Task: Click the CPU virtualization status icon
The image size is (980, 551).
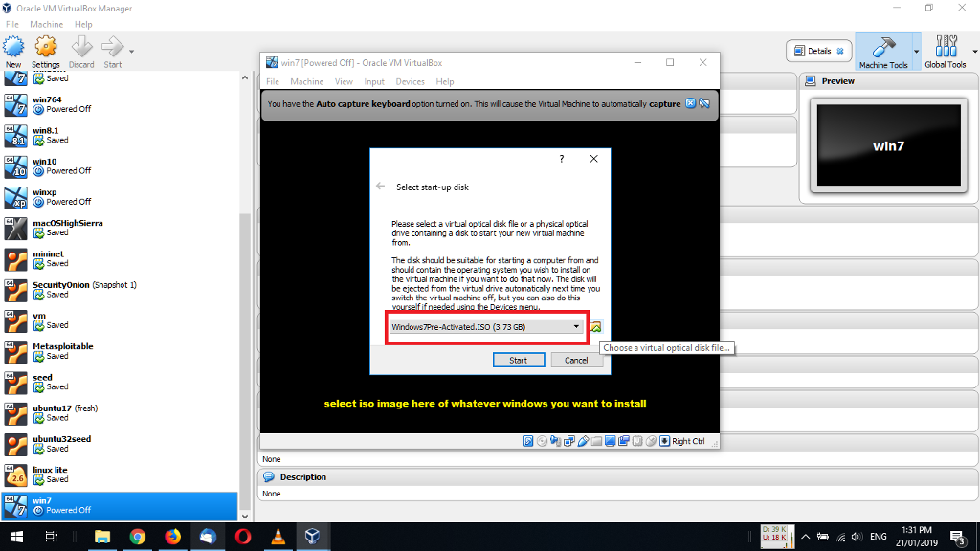Action: [x=637, y=441]
